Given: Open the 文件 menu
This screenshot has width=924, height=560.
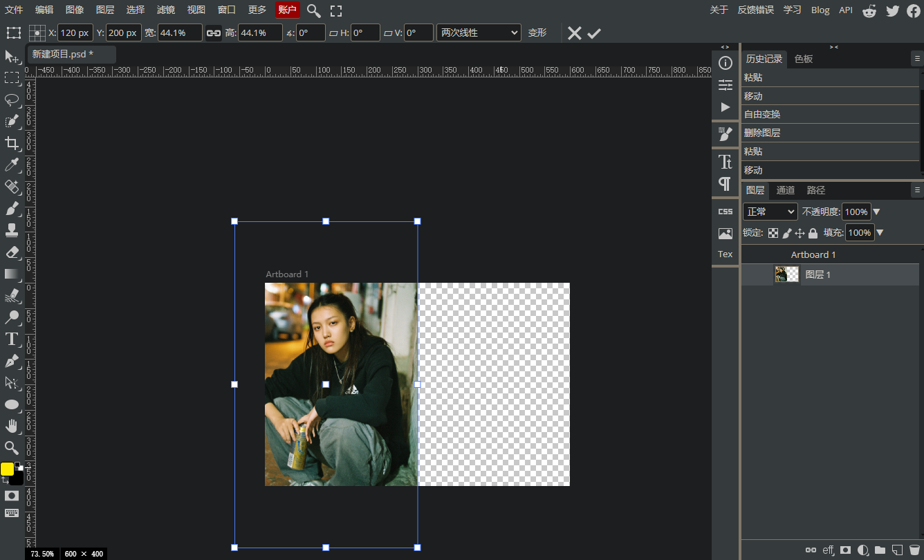Looking at the screenshot, I should pyautogui.click(x=14, y=10).
